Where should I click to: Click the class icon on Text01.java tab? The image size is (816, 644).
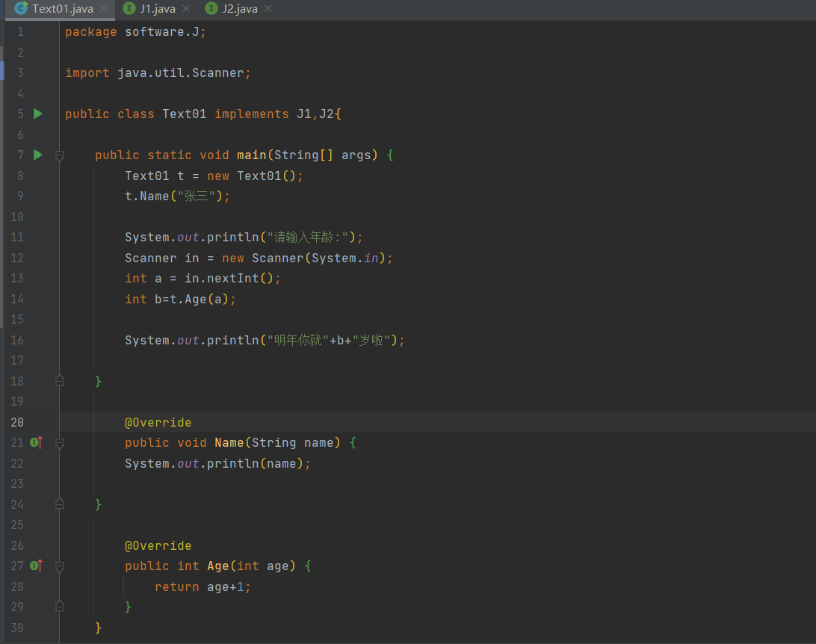[21, 8]
